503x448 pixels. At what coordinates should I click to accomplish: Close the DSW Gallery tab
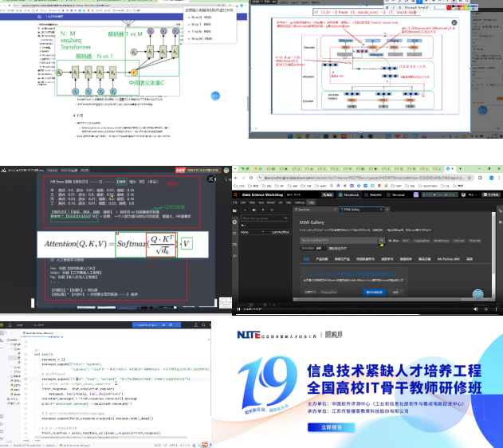click(x=381, y=210)
